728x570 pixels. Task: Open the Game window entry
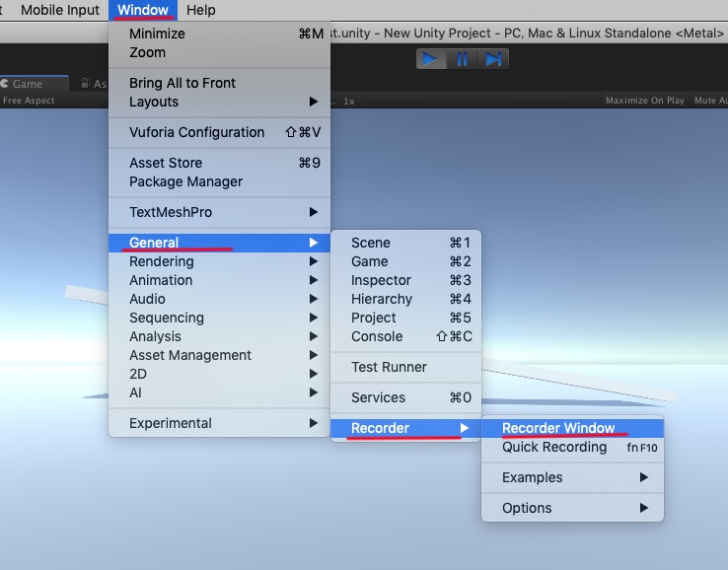pyautogui.click(x=405, y=261)
